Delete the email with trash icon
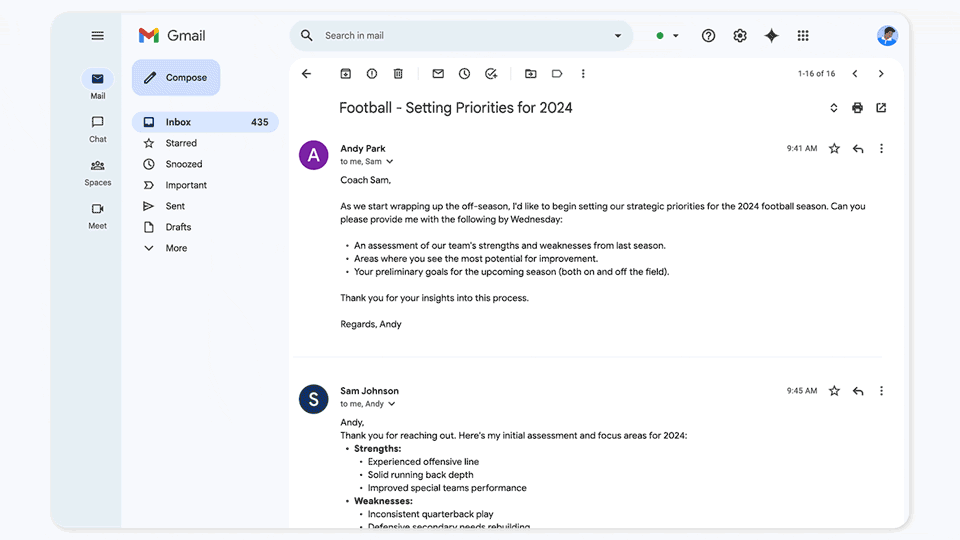Screen dimensions: 960x540 [398, 73]
